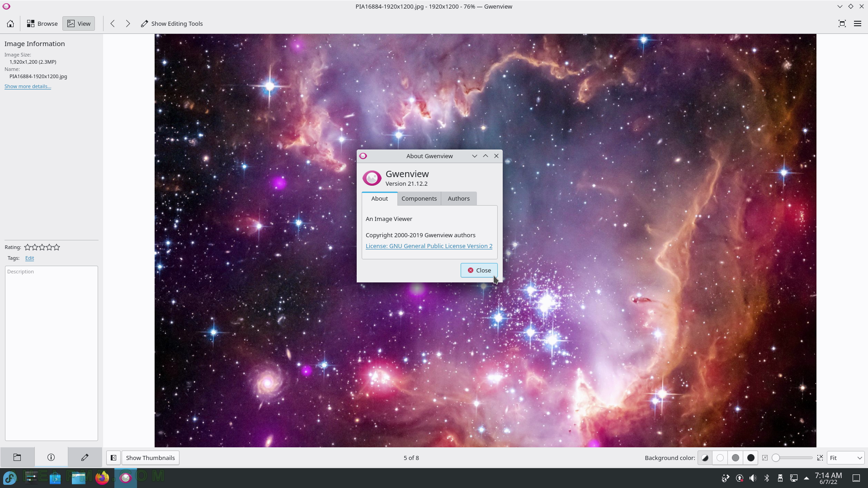Click the zoom-in icon beside slider
The height and width of the screenshot is (488, 868).
pyautogui.click(x=820, y=458)
